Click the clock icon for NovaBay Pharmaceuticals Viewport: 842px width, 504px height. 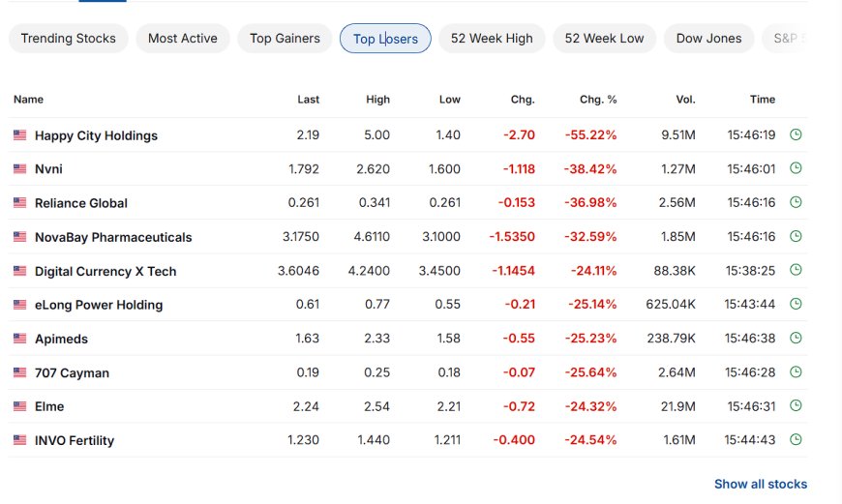(x=796, y=236)
